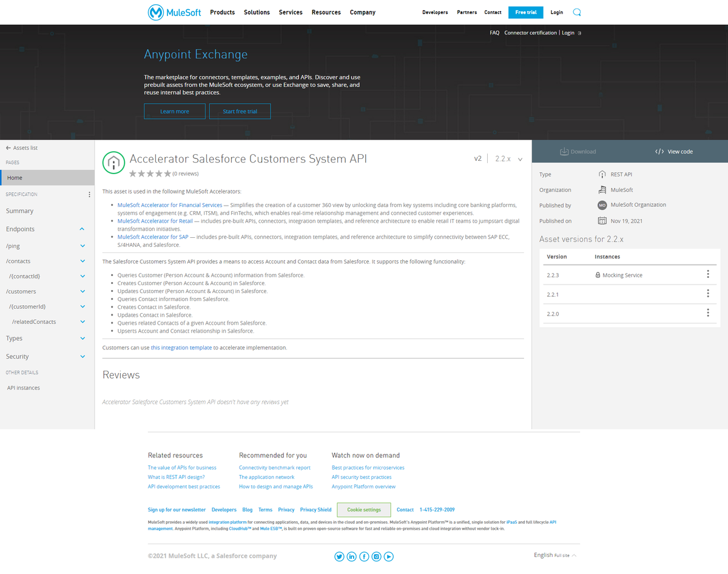Open MuleSoft Accelerator for Retail link
728x574 pixels.
point(155,221)
